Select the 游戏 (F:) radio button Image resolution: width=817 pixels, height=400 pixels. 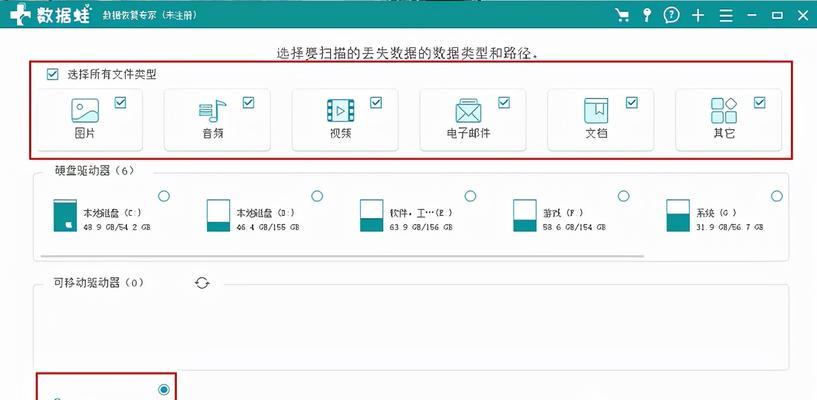tap(623, 196)
